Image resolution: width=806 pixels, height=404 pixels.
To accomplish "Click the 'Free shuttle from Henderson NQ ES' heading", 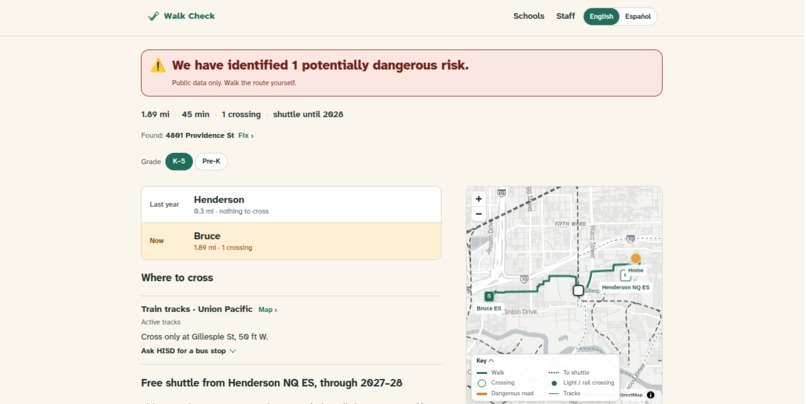I will (x=271, y=383).
